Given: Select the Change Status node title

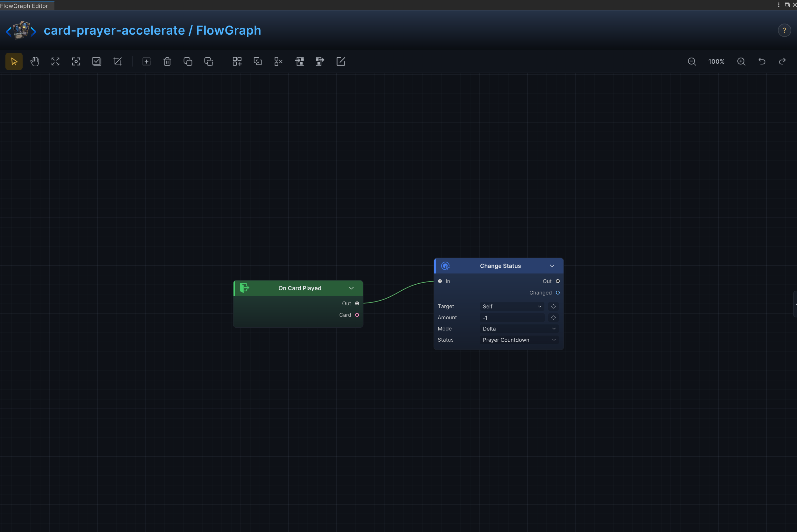Looking at the screenshot, I should pyautogui.click(x=500, y=266).
